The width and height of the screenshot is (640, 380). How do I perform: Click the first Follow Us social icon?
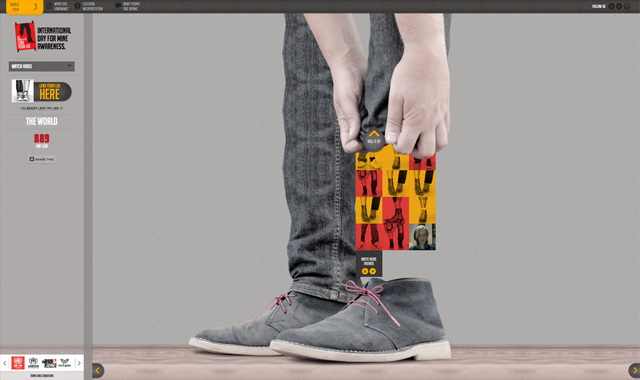pos(611,6)
